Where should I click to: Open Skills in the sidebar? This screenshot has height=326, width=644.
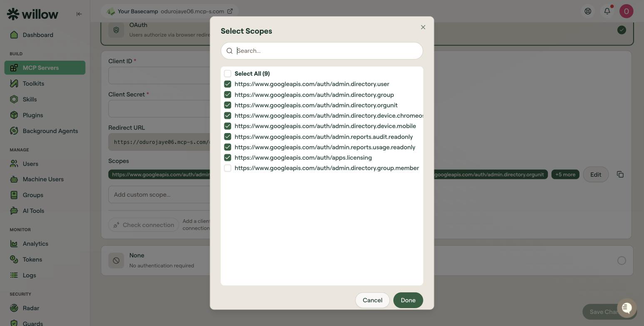click(x=45, y=99)
